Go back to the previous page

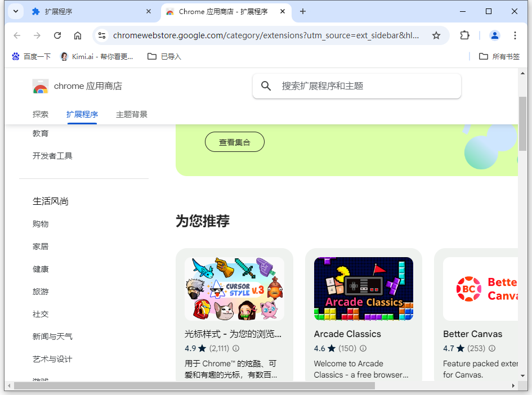(17, 35)
